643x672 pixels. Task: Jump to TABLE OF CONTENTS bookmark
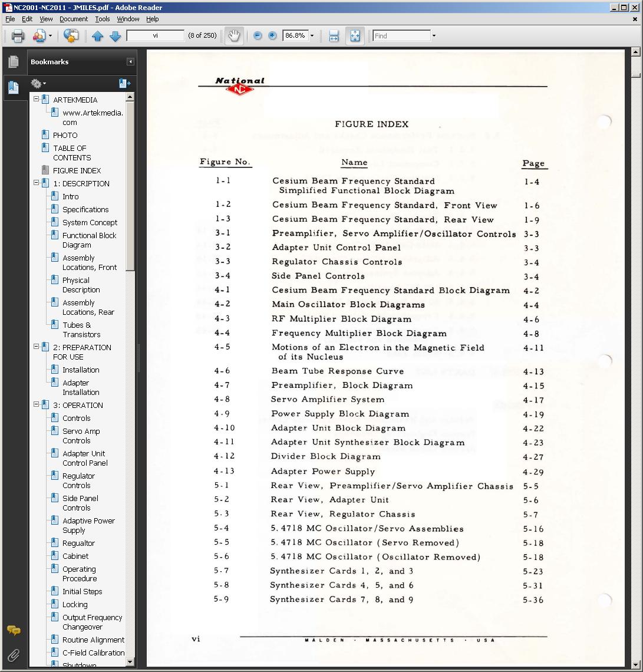[x=71, y=153]
